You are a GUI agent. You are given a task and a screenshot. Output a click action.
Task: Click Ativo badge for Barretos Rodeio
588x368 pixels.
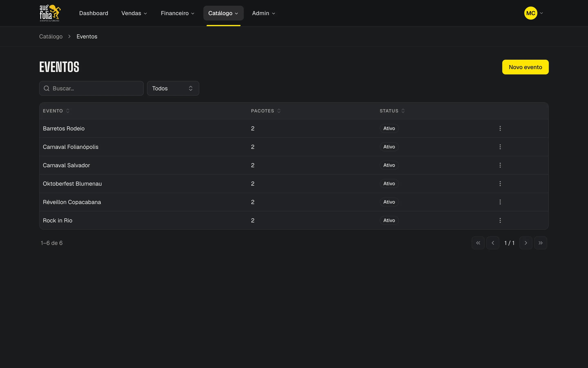coord(389,128)
